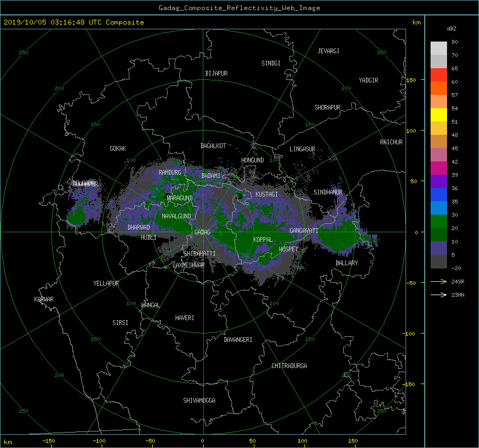Click the red 60-65 dBZ legend swatch
This screenshot has height=448, width=479.
pos(439,75)
